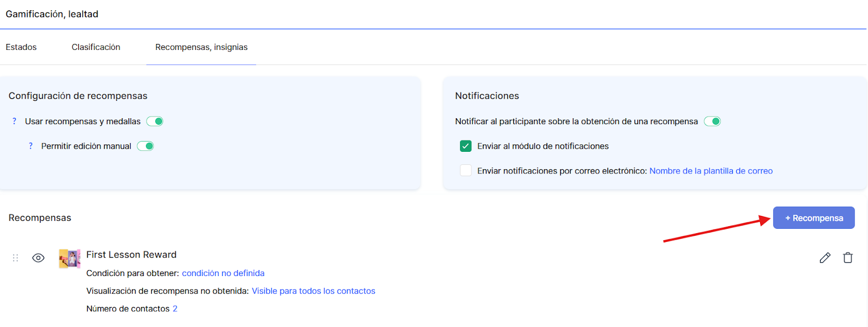This screenshot has height=327, width=868.
Task: Open Nombre de la plantilla de correo link
Action: pyautogui.click(x=711, y=171)
